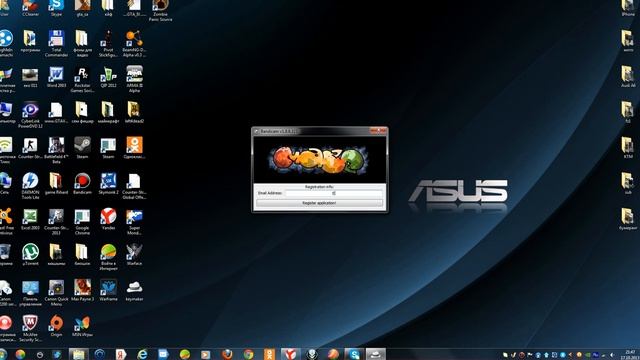Open Firefox from the taskbar
Image resolution: width=640 pixels, height=360 pixels.
click(227, 354)
